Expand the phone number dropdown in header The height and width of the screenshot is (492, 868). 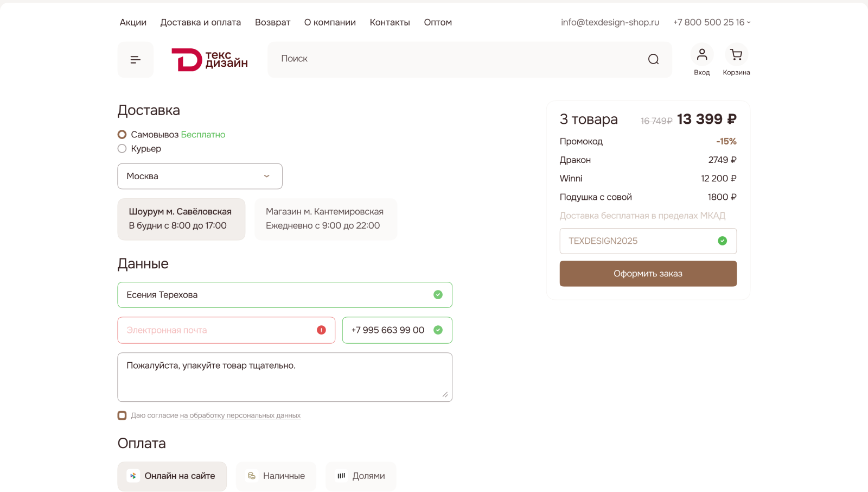point(749,22)
